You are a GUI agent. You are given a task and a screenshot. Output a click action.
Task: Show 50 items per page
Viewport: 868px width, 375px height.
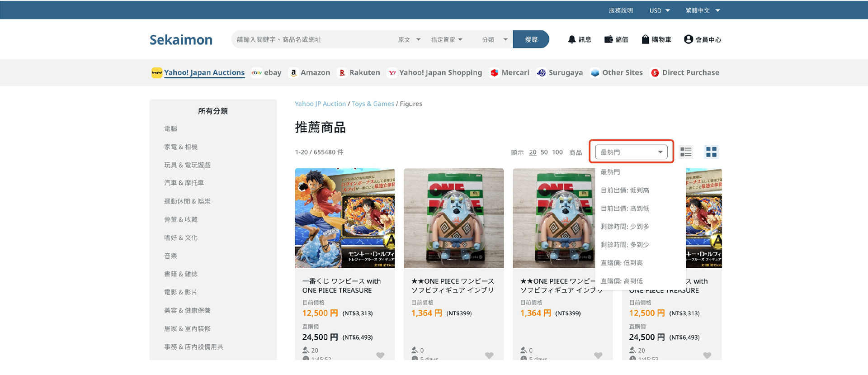(x=544, y=152)
